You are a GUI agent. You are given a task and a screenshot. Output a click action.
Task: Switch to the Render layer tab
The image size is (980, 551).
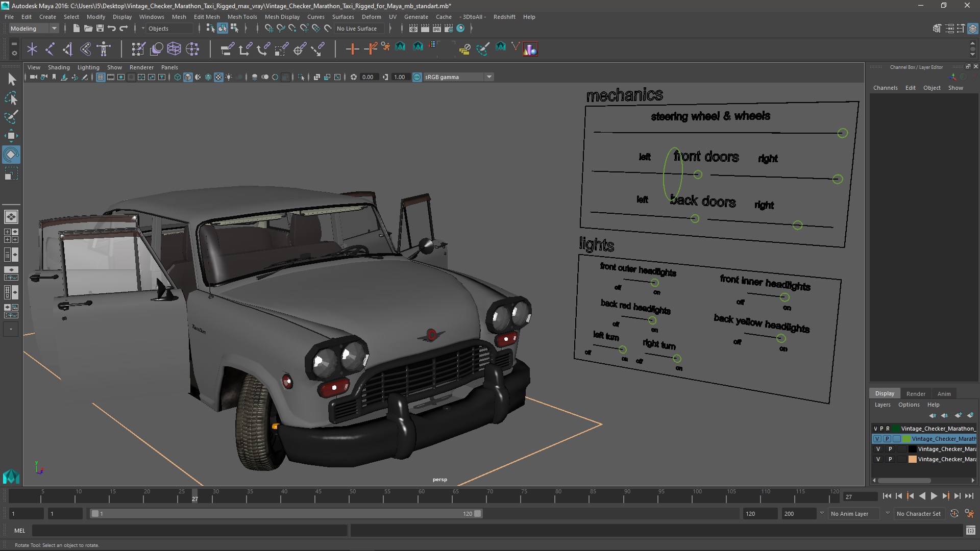(x=916, y=394)
